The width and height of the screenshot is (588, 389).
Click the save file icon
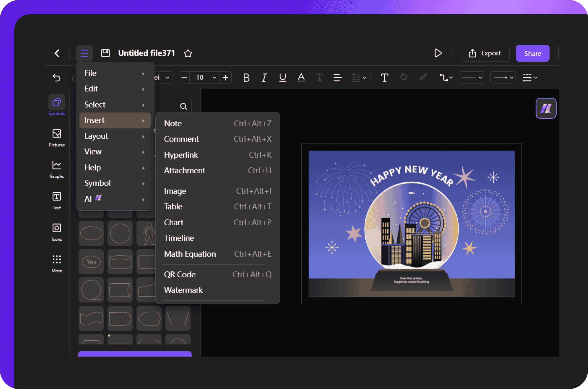(105, 53)
